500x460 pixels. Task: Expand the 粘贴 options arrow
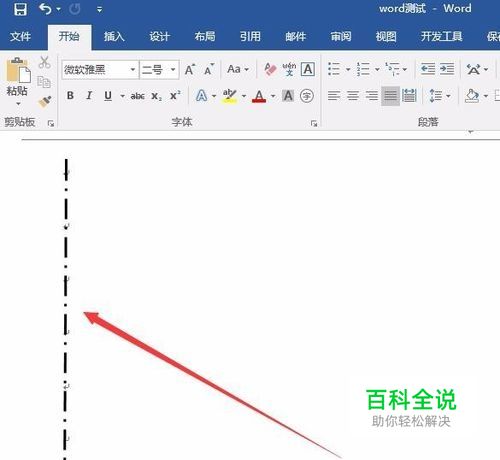pyautogui.click(x=18, y=104)
